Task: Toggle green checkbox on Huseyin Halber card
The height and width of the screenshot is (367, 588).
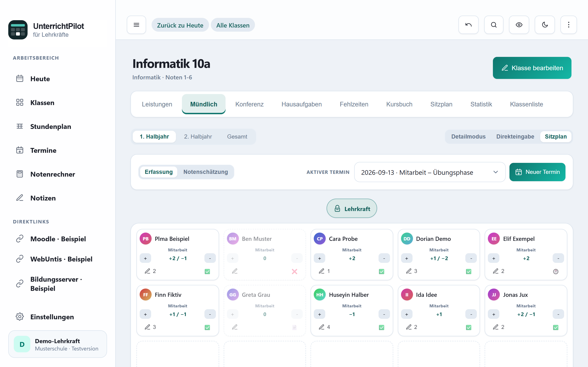Action: point(382,328)
